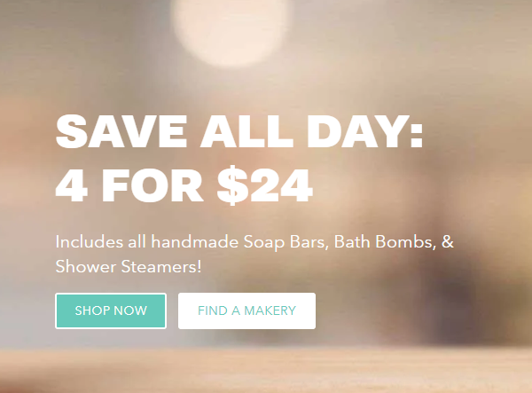The width and height of the screenshot is (532, 393).
Task: Select the 4 FOR $24 headline line
Action: 184,185
